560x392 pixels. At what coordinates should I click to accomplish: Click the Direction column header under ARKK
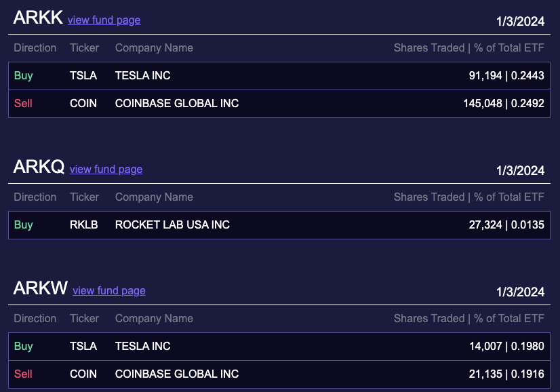coord(35,48)
